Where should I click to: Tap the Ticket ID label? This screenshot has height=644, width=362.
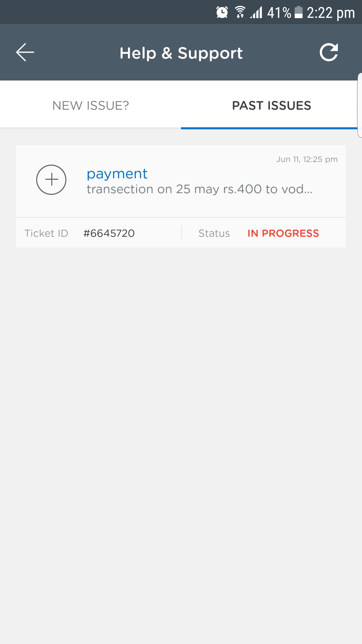[46, 233]
